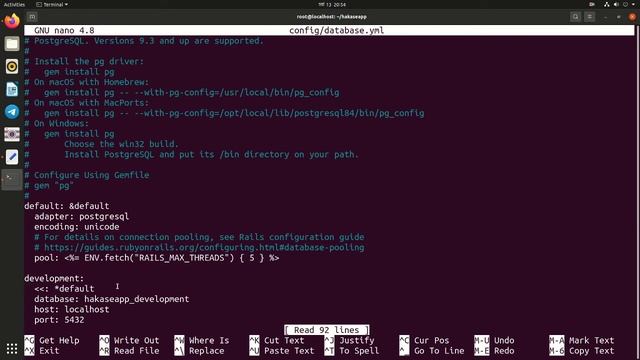Click the "Install the pg driver:" line
Screen dimensions: 640x360
(x=84, y=61)
